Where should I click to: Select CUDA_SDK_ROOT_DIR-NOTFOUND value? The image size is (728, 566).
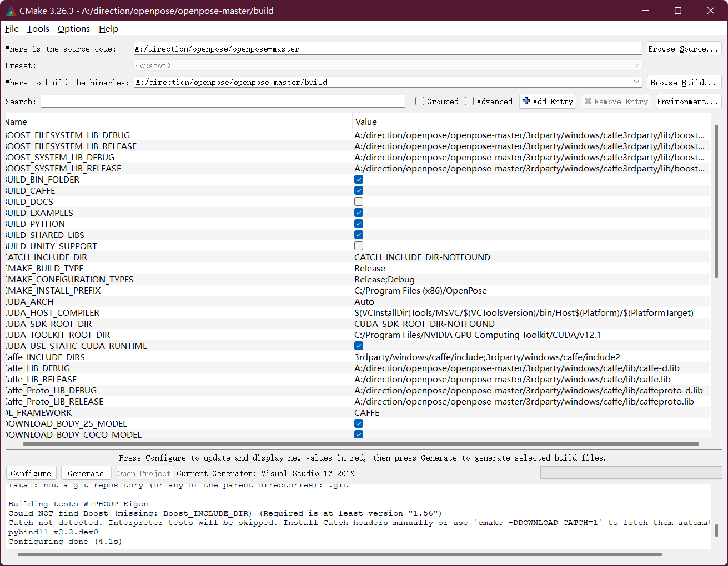point(424,324)
